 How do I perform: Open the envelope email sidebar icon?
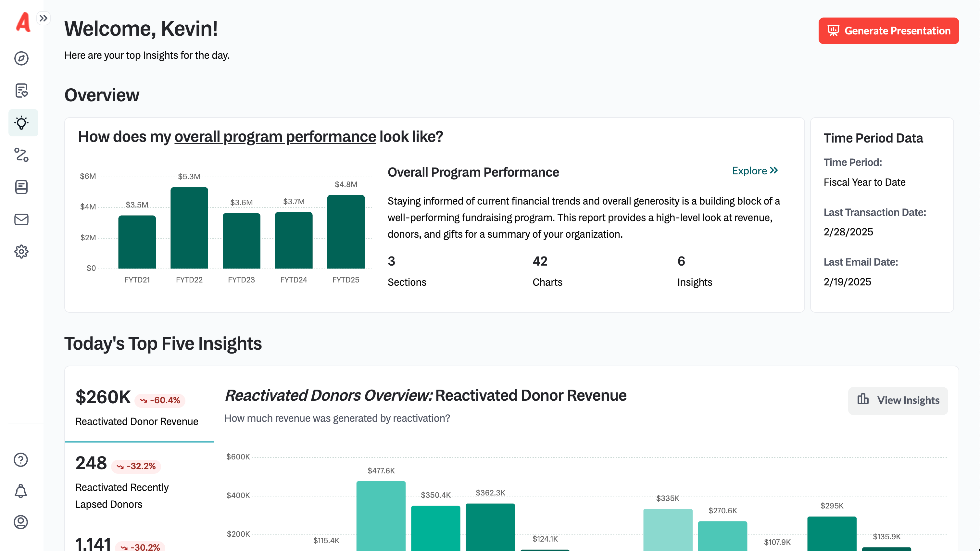pyautogui.click(x=21, y=219)
